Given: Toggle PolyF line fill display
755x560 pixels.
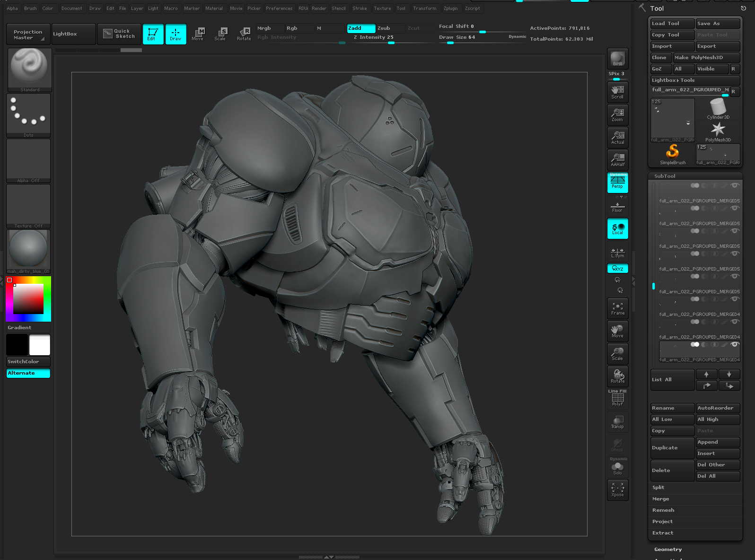Looking at the screenshot, I should (617, 399).
